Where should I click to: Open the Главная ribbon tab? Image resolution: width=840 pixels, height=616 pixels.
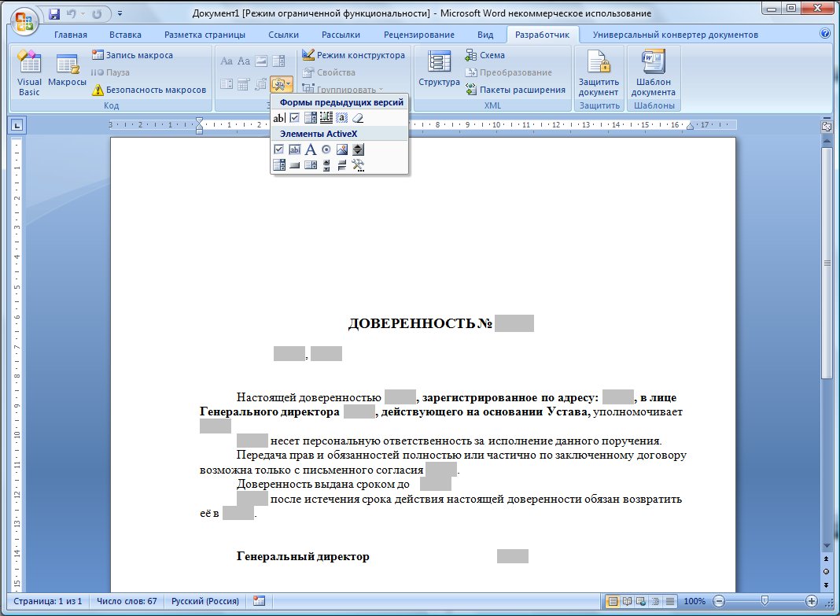click(71, 35)
